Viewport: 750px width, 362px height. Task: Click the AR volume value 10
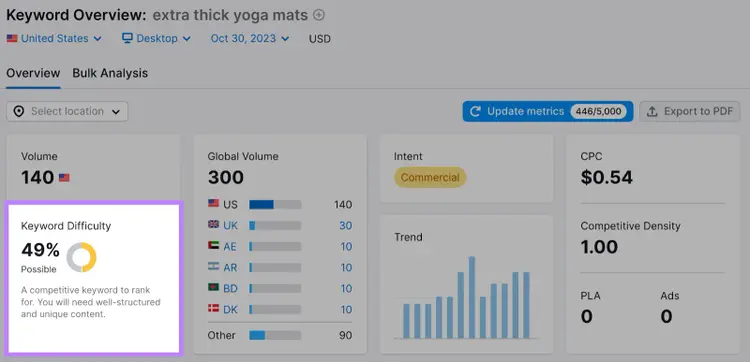click(346, 268)
